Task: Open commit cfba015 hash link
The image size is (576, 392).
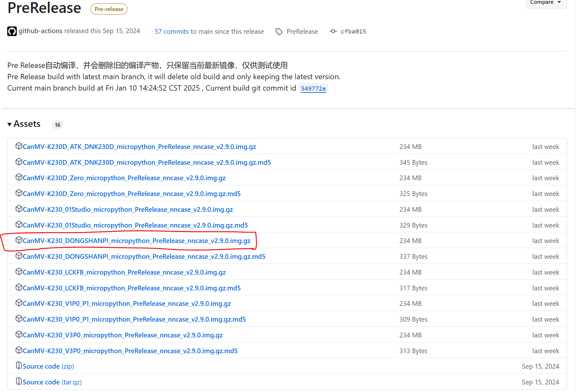Action: tap(353, 32)
